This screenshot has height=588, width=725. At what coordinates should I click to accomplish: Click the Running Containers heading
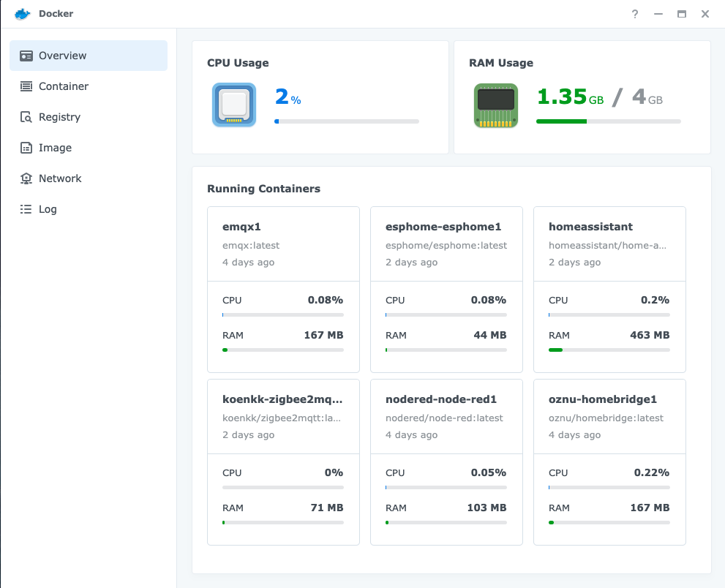tap(263, 189)
